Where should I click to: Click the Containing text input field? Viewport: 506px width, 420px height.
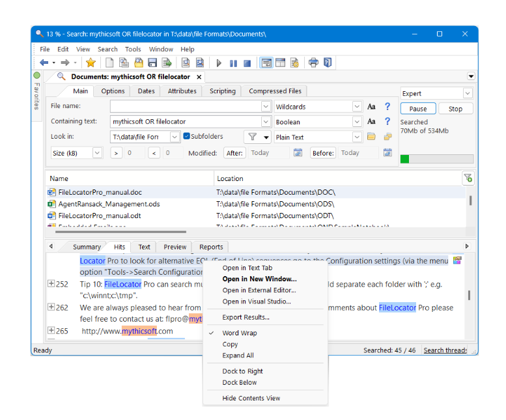pyautogui.click(x=186, y=122)
